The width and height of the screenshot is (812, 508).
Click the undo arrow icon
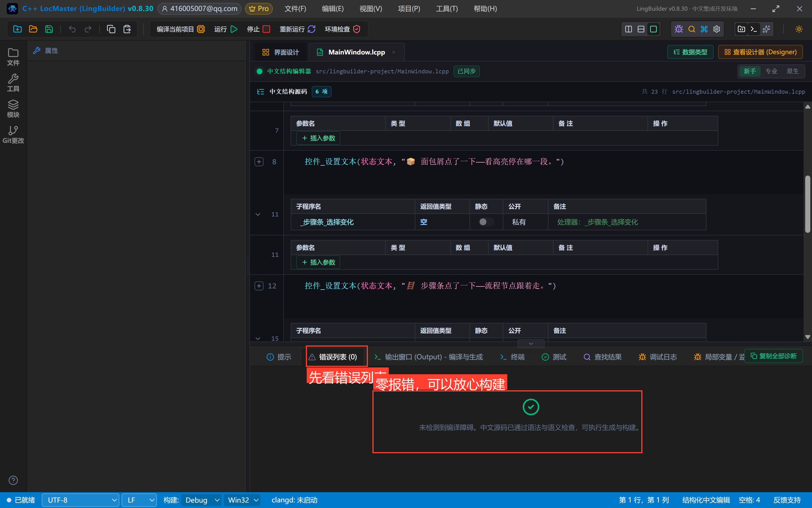pos(72,29)
